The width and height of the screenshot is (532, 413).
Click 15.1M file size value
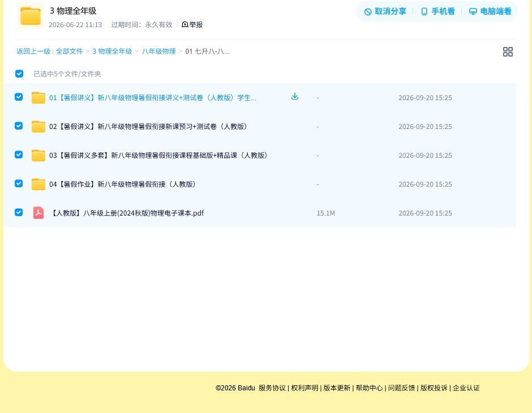326,213
